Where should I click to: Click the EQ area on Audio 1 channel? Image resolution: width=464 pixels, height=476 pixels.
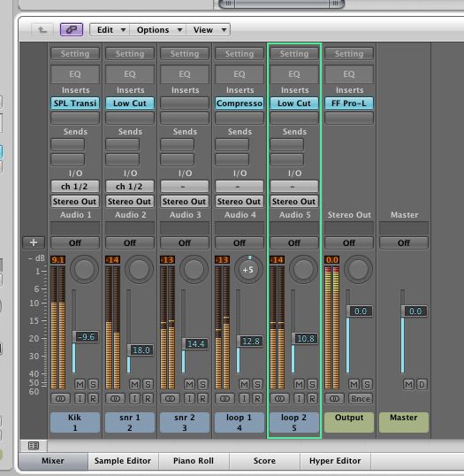[x=75, y=74]
